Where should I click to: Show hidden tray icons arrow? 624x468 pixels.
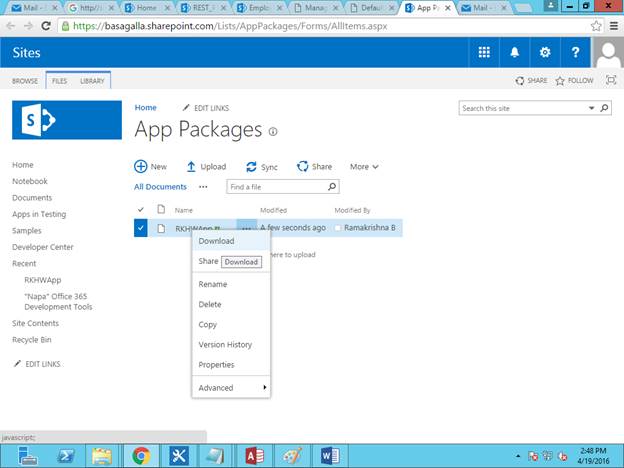pyautogui.click(x=518, y=456)
